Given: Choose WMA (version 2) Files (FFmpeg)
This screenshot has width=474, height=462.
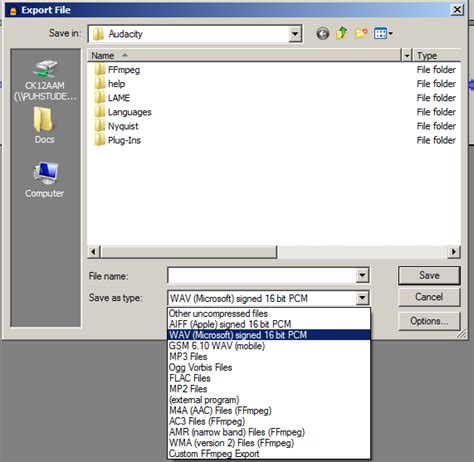Looking at the screenshot, I should (269, 443).
